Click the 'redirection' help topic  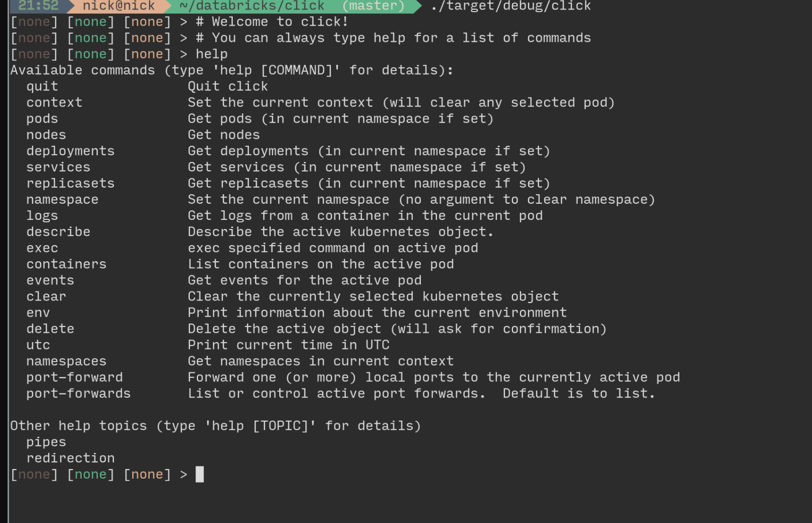(x=71, y=458)
